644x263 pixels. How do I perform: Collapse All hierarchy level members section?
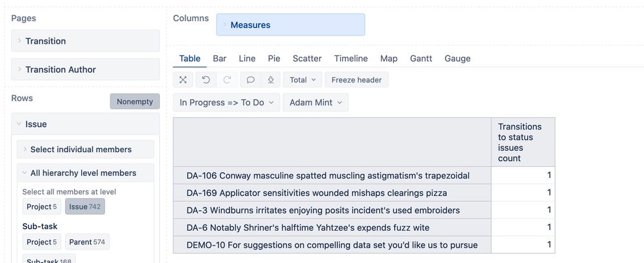click(x=86, y=173)
